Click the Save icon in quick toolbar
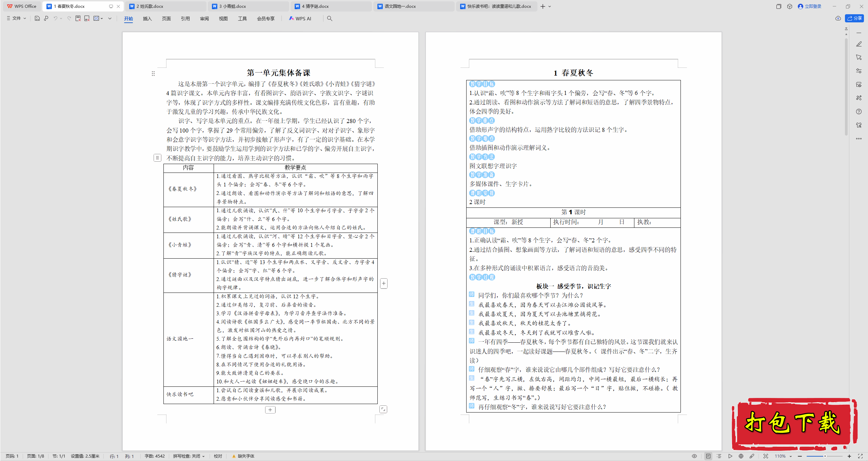The image size is (868, 461). tap(37, 19)
